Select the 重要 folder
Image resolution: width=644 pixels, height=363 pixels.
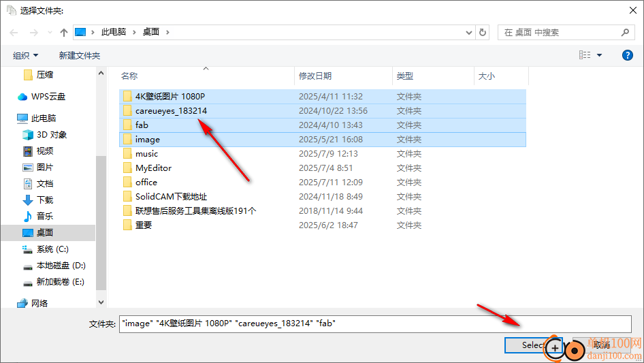click(323, 225)
